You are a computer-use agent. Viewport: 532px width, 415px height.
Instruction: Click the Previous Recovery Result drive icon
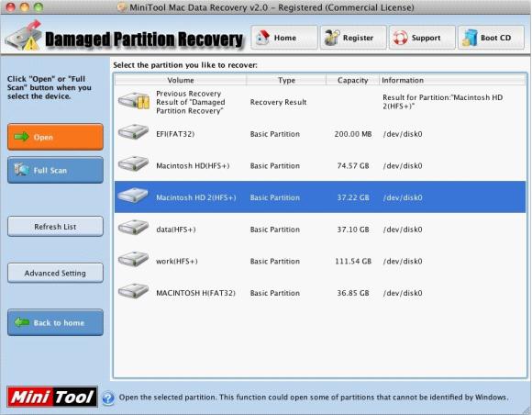point(134,101)
